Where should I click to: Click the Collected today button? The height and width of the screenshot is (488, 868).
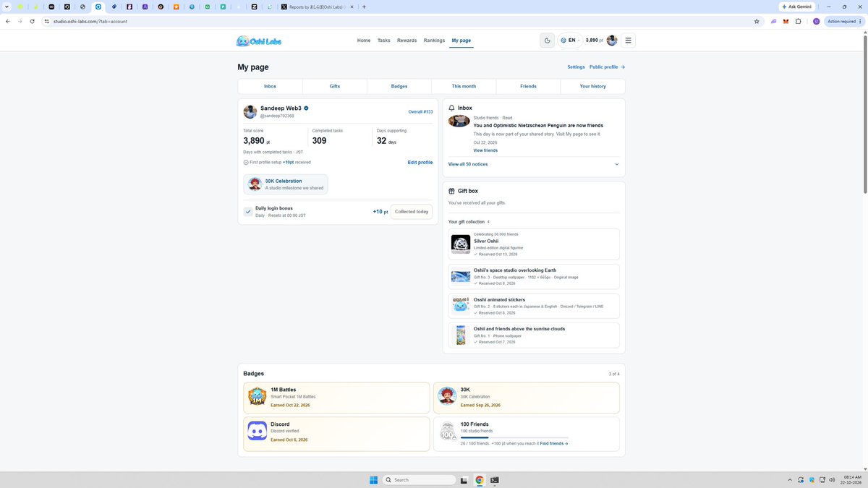(412, 212)
